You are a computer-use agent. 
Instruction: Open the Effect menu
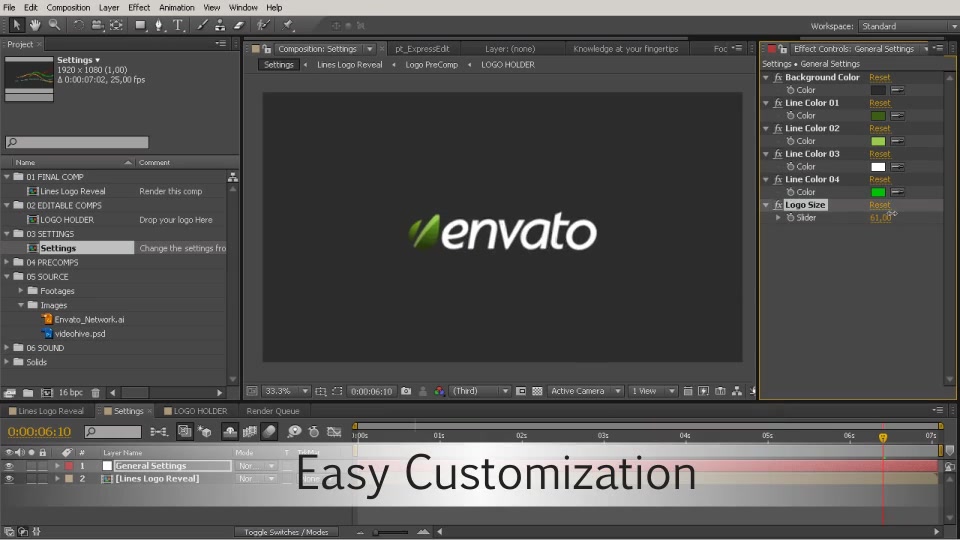pyautogui.click(x=139, y=7)
